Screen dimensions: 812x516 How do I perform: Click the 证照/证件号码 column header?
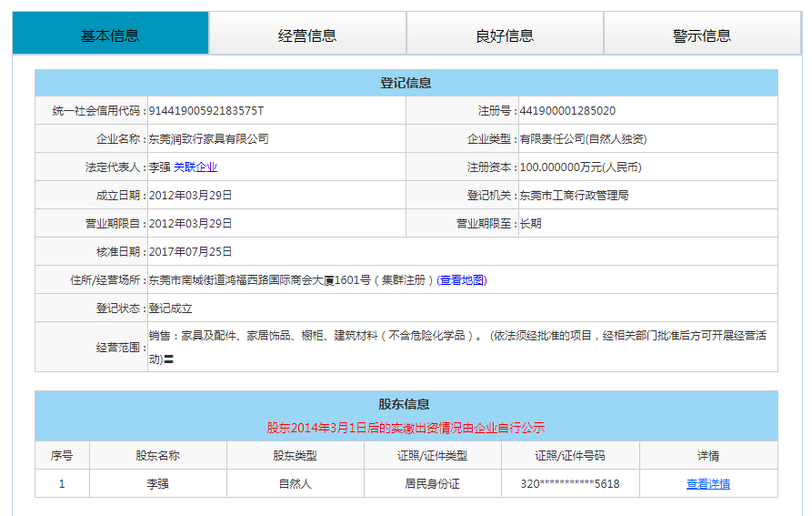(569, 456)
